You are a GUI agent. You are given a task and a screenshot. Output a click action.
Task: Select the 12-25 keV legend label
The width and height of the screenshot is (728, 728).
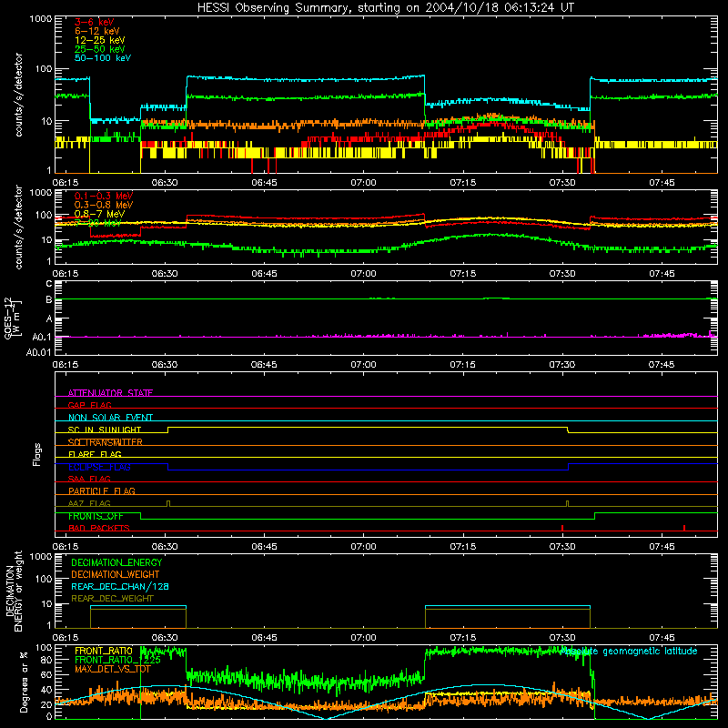click(99, 40)
